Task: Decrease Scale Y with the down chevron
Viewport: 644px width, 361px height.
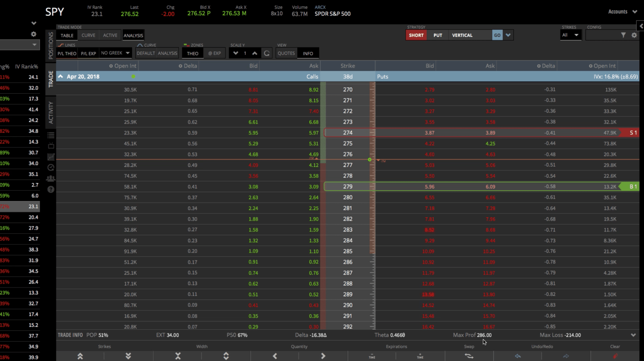Action: [235, 53]
